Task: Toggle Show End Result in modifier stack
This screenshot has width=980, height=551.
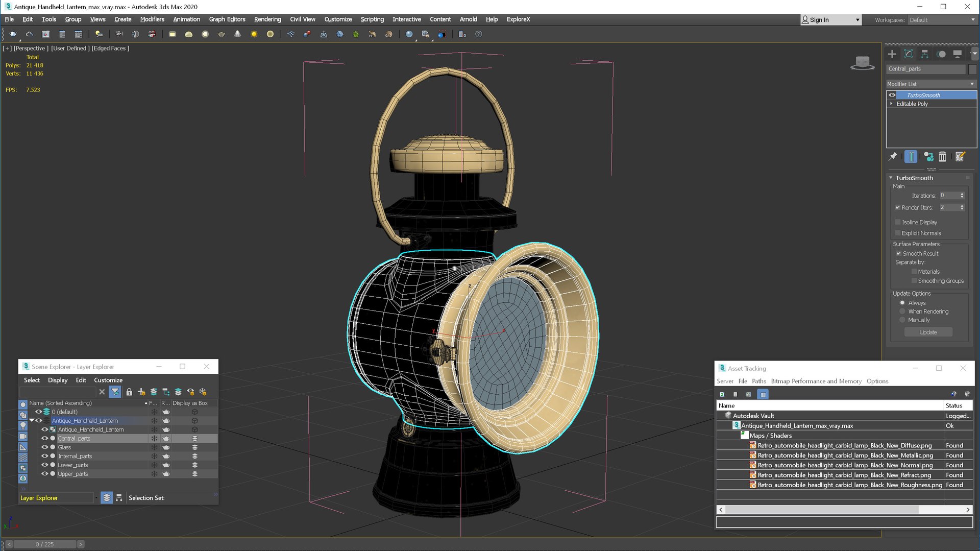Action: pos(911,157)
